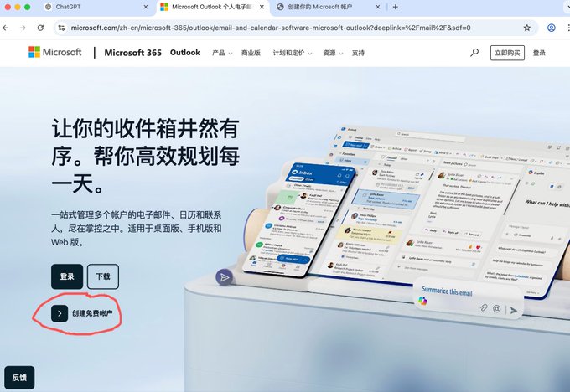Viewport: 570px width, 392px height.
Task: Click the arrow icon beside 创建免费帐户
Action: [x=60, y=313]
